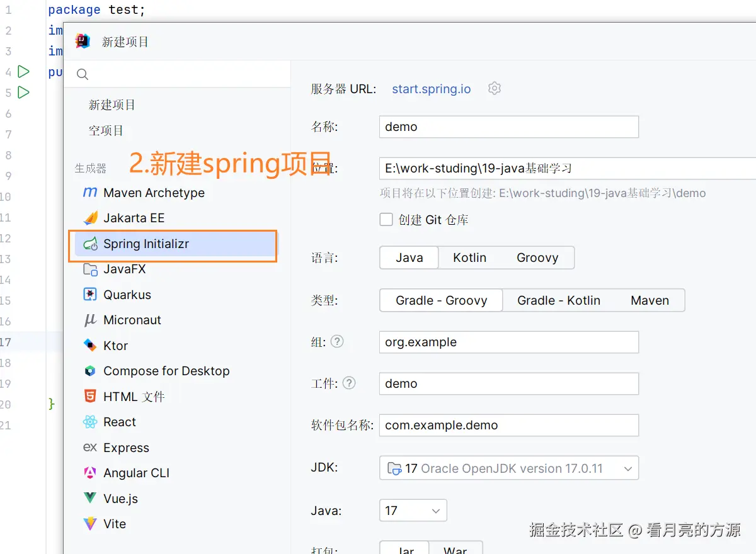Click line number 17 in editor gutter

coord(6,342)
